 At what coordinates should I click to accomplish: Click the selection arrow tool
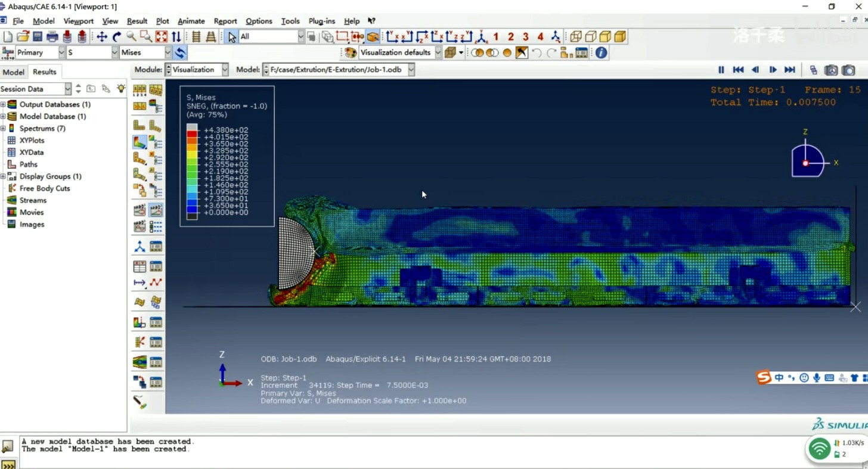click(x=232, y=37)
